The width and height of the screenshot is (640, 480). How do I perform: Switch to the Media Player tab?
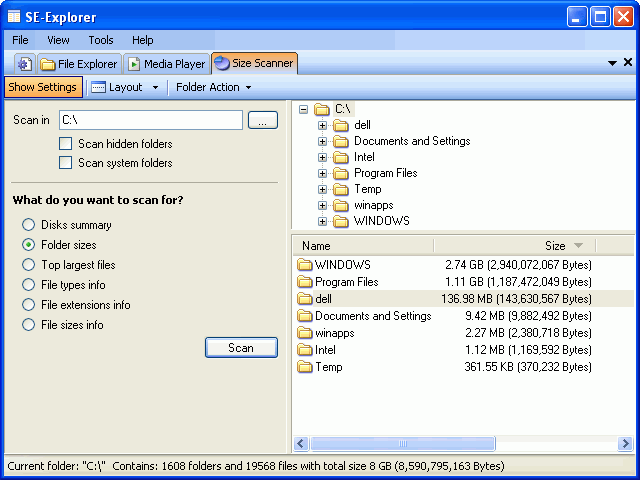[167, 64]
